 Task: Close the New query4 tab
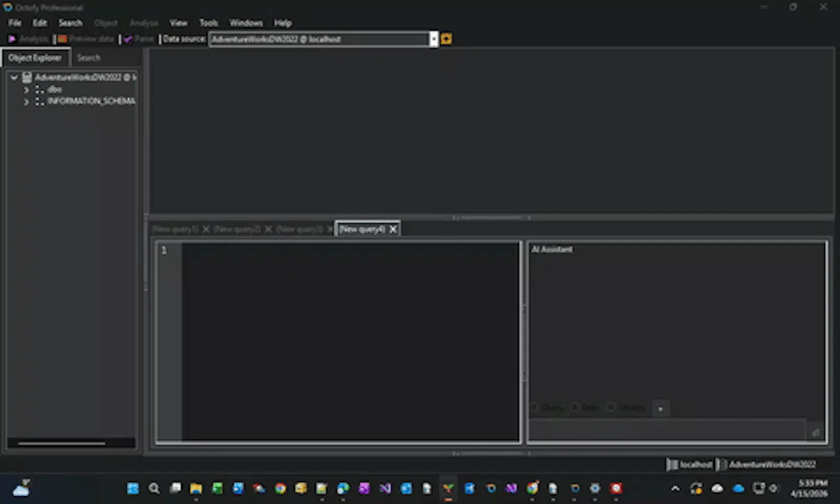(393, 229)
